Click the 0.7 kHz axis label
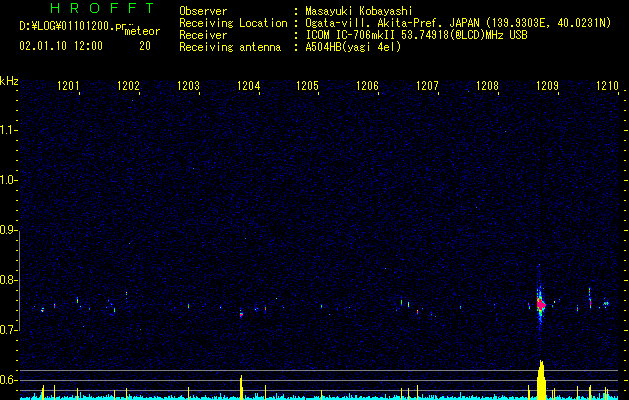This screenshot has width=629, height=400. coord(7,330)
